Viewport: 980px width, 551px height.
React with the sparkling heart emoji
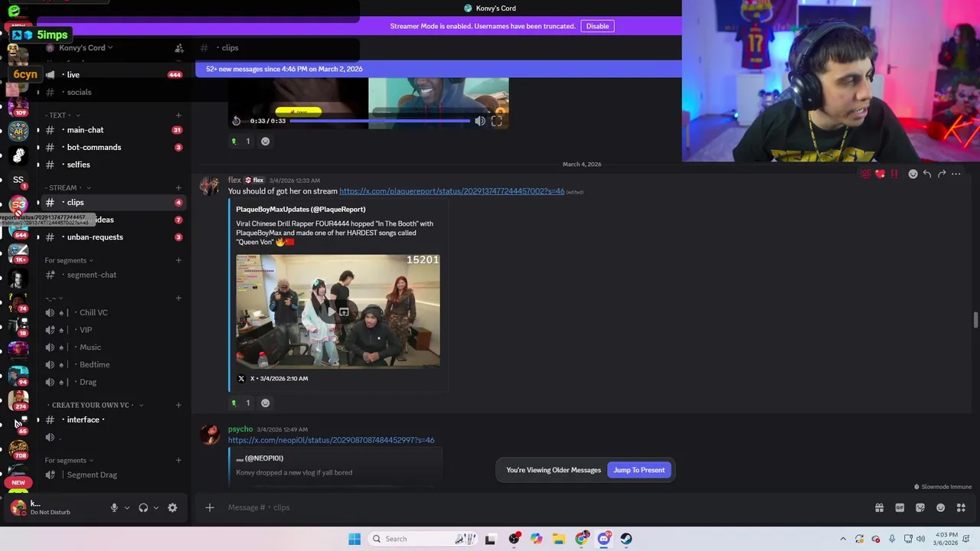pos(880,174)
